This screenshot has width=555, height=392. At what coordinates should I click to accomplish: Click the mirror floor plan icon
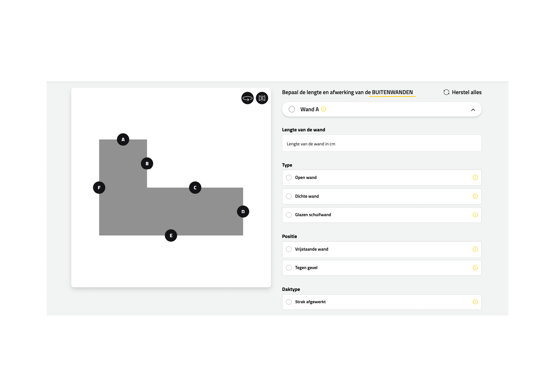click(x=262, y=98)
